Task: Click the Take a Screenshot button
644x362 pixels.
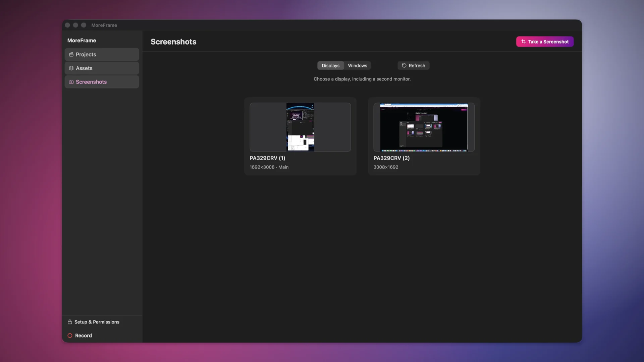Action: [545, 42]
